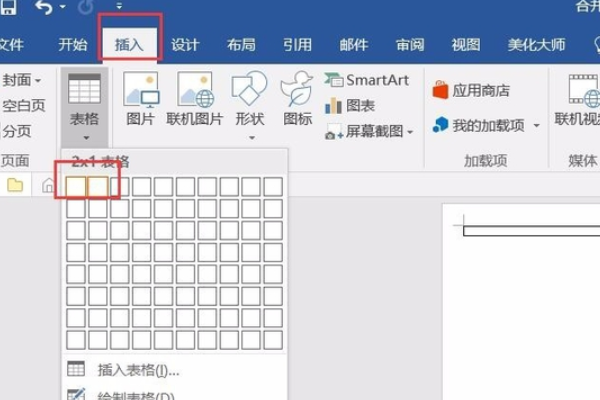The width and height of the screenshot is (600, 400).
Task: Select the second cell for a 2x1 table
Action: click(x=98, y=186)
